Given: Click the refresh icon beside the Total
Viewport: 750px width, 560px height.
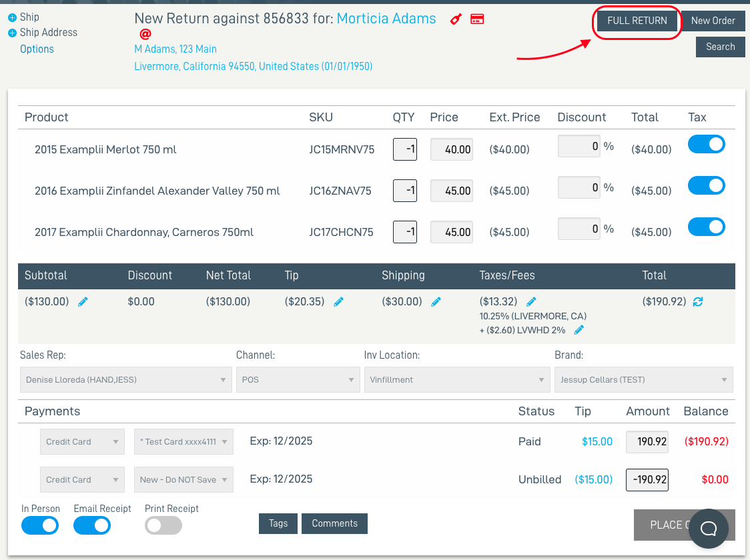Looking at the screenshot, I should 698,301.
